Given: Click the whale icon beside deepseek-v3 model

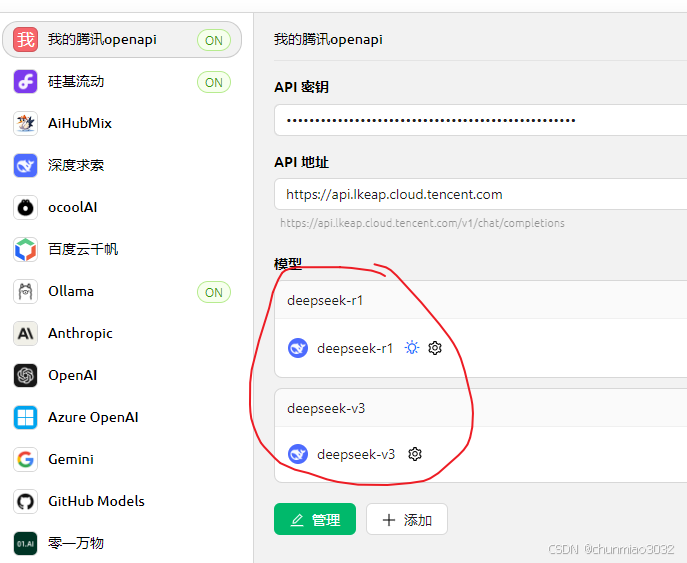Looking at the screenshot, I should point(298,454).
